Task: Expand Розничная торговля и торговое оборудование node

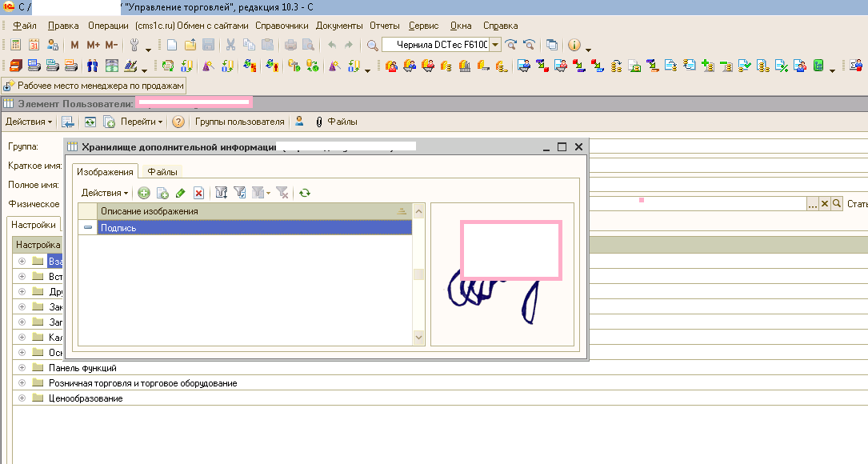Action: [x=22, y=383]
